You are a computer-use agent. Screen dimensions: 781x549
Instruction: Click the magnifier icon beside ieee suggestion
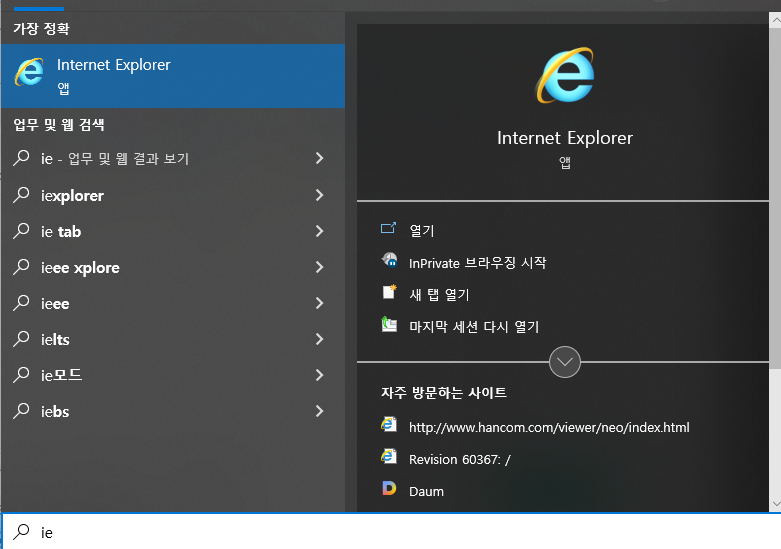point(21,302)
